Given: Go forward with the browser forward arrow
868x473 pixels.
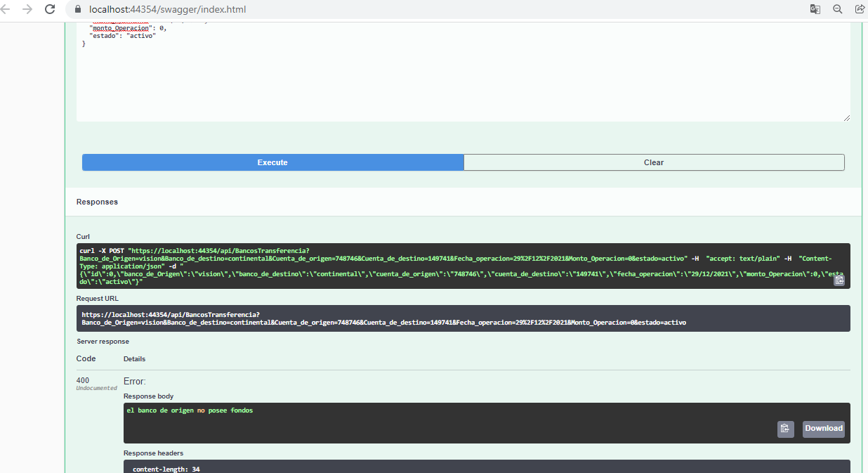Looking at the screenshot, I should pyautogui.click(x=27, y=9).
